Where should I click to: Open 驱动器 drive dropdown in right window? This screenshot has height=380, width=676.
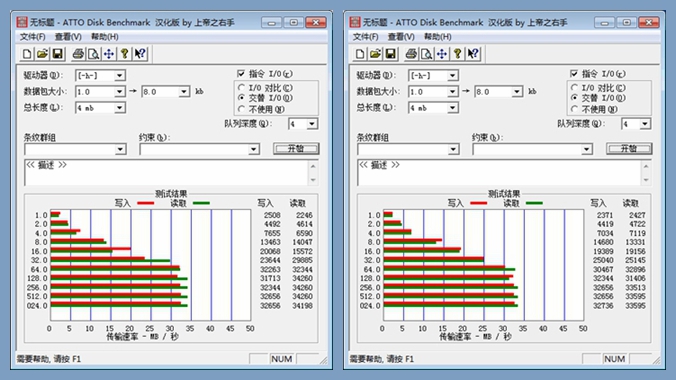pyautogui.click(x=452, y=75)
